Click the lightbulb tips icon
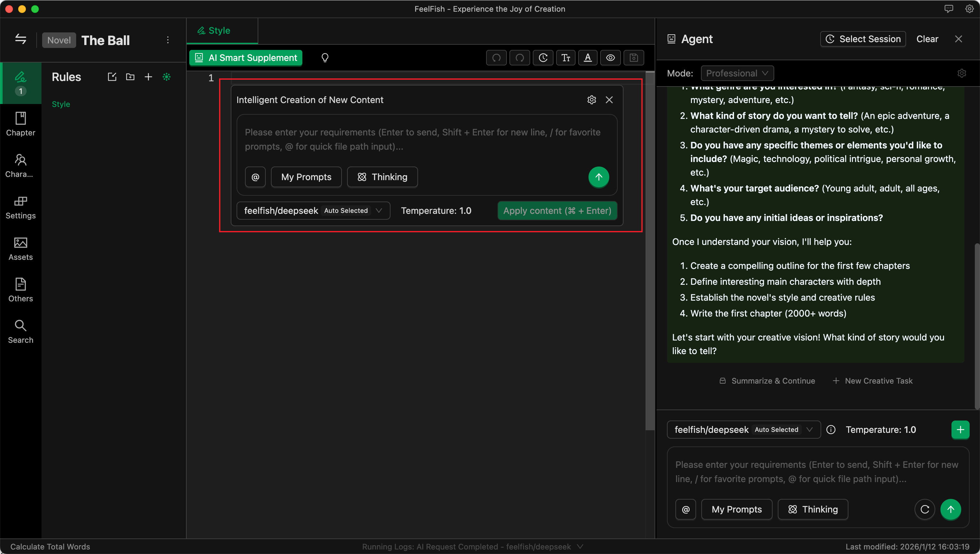This screenshot has width=980, height=554. [x=325, y=58]
